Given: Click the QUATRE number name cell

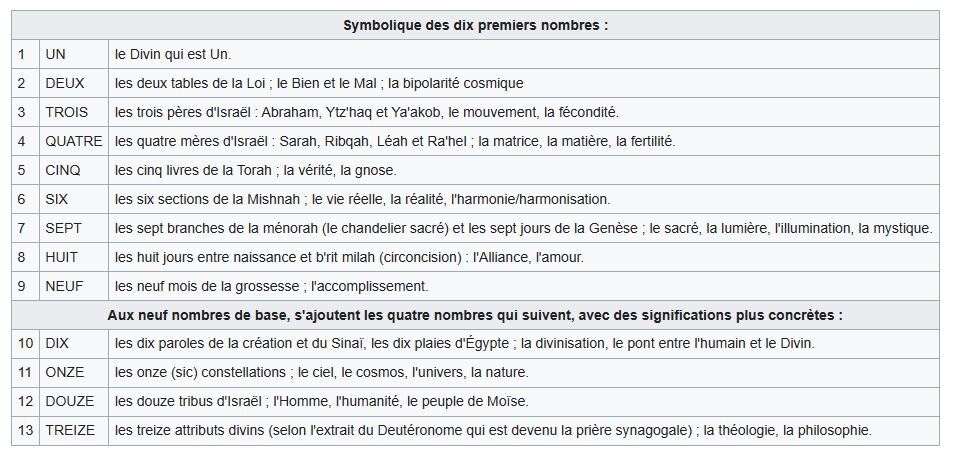Looking at the screenshot, I should (73, 141).
